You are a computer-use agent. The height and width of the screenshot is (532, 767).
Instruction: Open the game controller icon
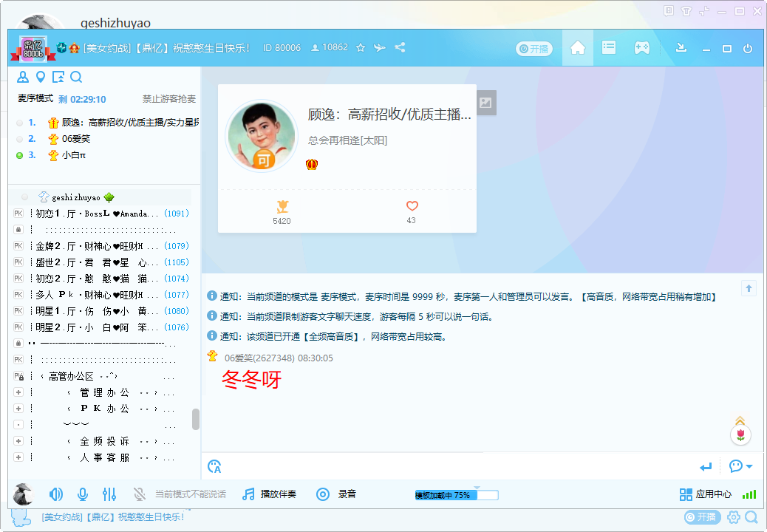642,48
